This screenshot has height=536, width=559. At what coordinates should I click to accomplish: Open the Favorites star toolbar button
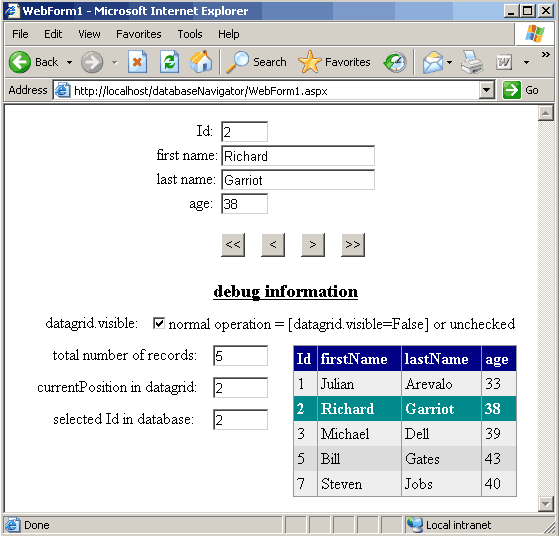(x=334, y=62)
